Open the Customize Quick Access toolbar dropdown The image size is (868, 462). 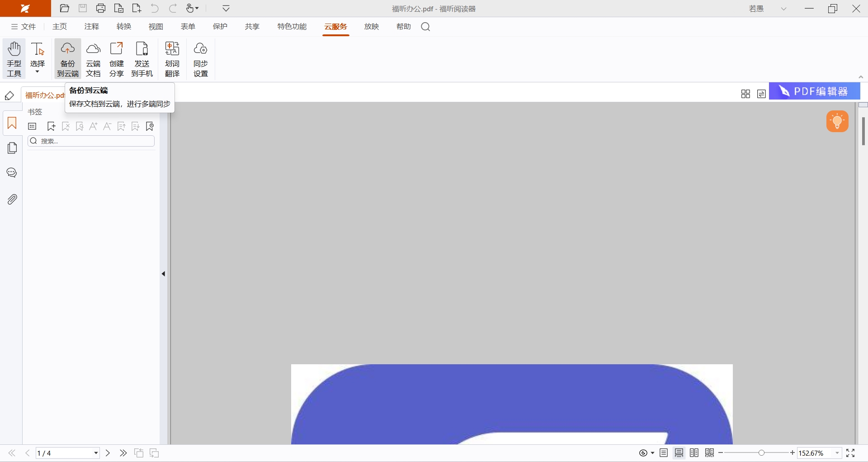click(x=226, y=8)
